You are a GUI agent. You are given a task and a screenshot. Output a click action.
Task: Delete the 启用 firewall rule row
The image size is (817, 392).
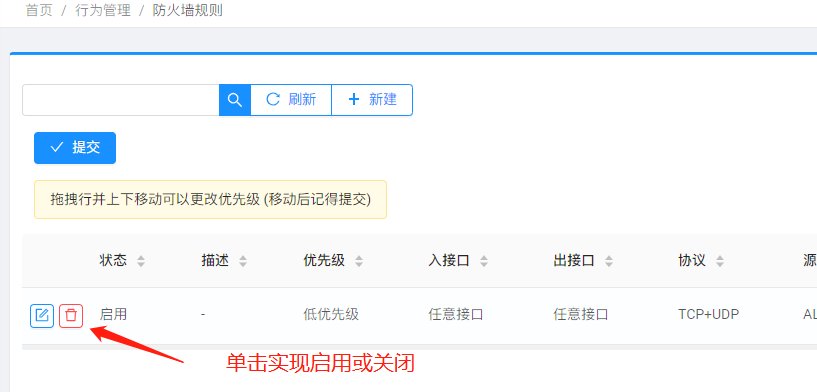[x=71, y=315]
